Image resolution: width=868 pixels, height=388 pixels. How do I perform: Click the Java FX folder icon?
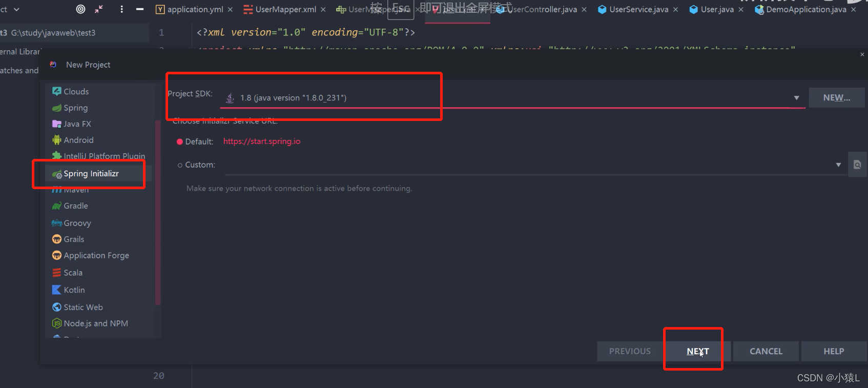[x=57, y=124]
